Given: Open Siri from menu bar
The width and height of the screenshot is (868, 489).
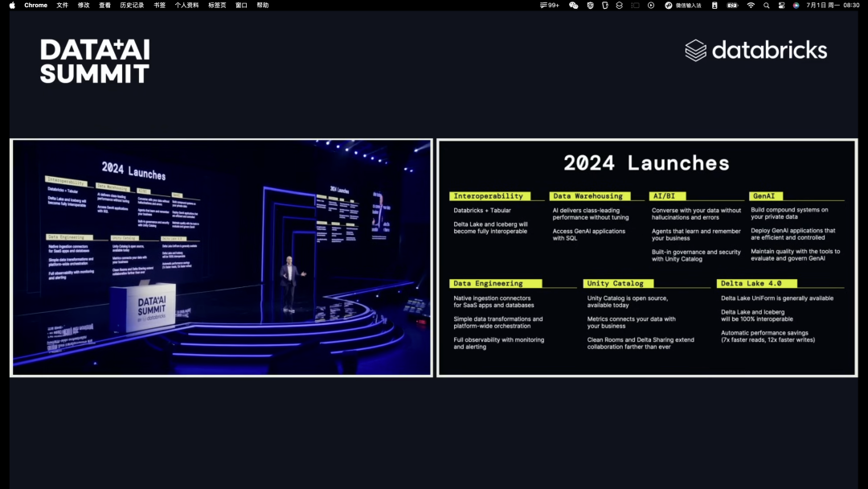Looking at the screenshot, I should click(796, 5).
